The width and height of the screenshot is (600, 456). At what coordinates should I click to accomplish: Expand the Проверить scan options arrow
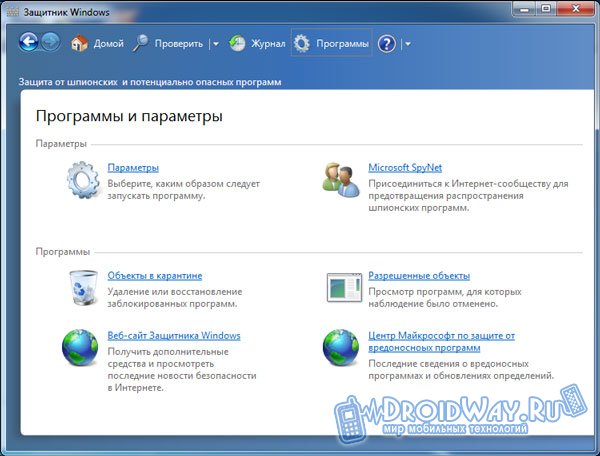216,44
